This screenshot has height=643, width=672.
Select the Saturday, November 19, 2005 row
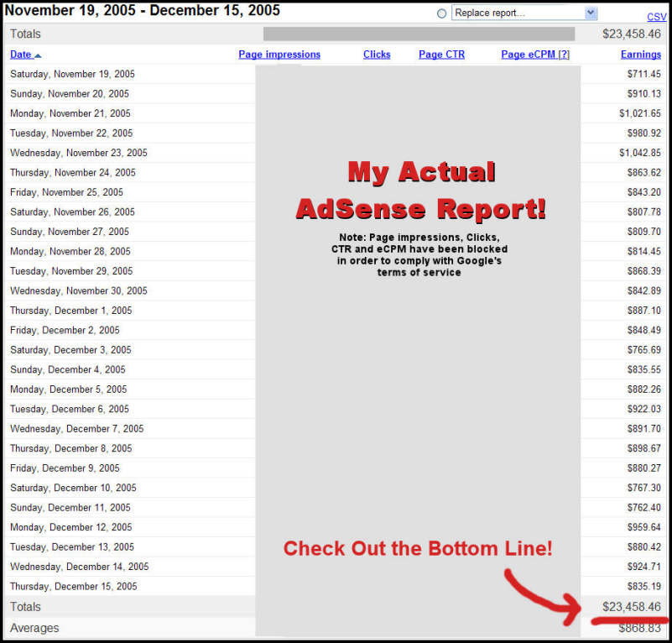pos(336,74)
